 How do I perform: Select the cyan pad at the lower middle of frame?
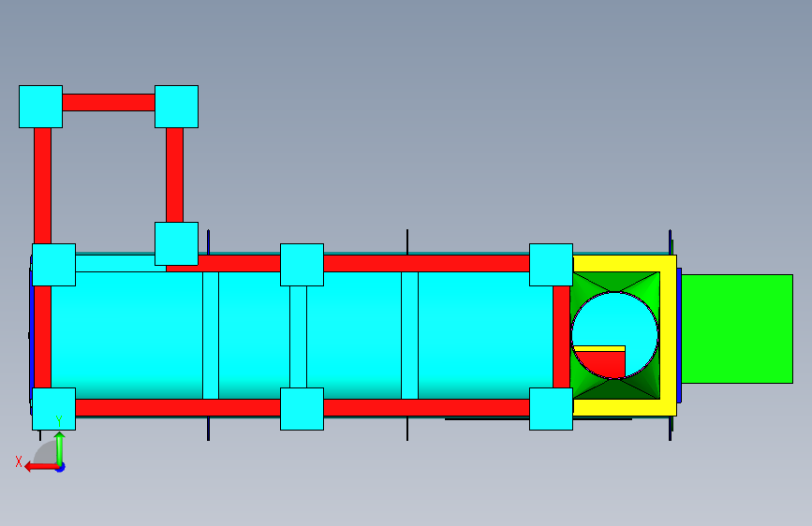302,409
